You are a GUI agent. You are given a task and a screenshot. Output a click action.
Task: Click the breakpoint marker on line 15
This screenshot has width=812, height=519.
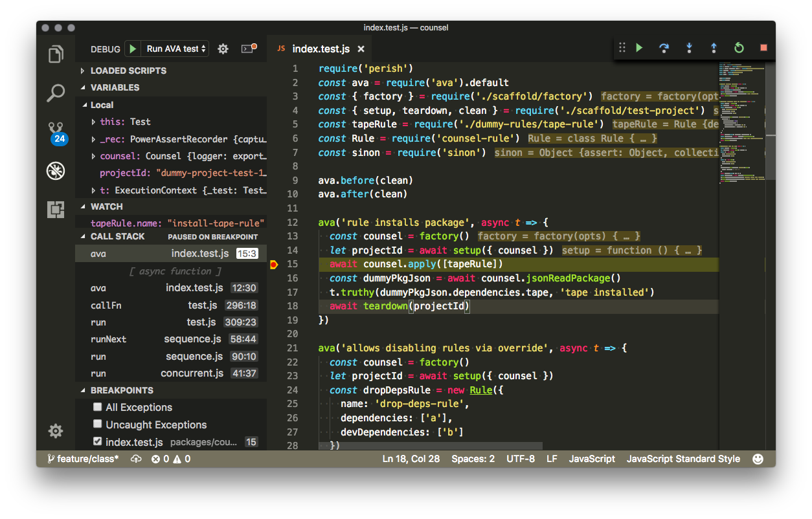click(x=273, y=264)
